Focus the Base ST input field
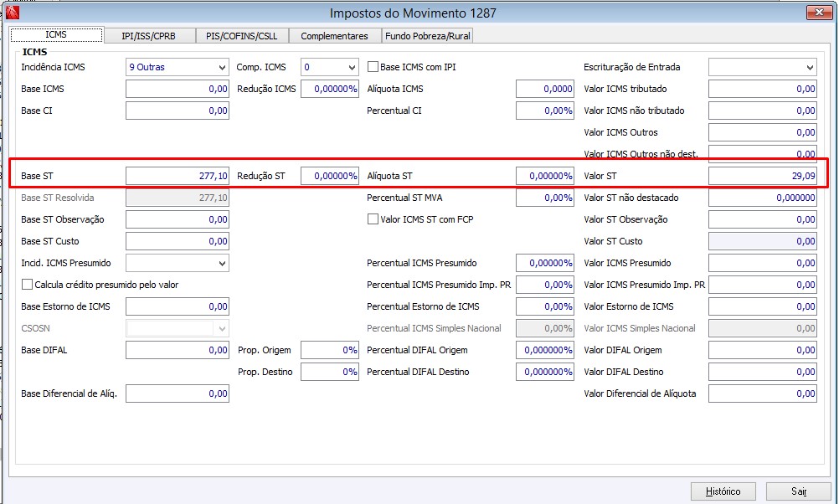 click(x=178, y=176)
